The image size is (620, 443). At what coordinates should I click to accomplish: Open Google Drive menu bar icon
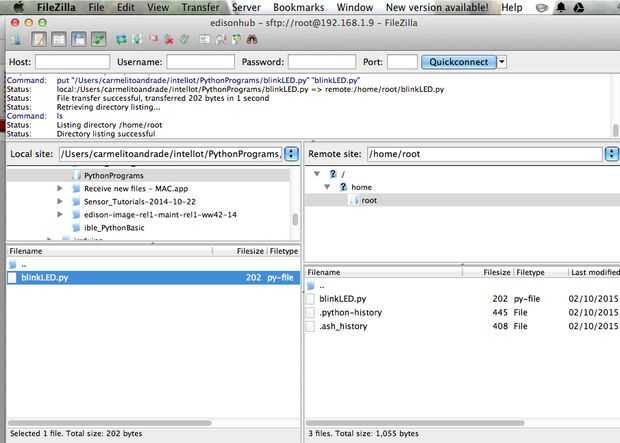(578, 7)
